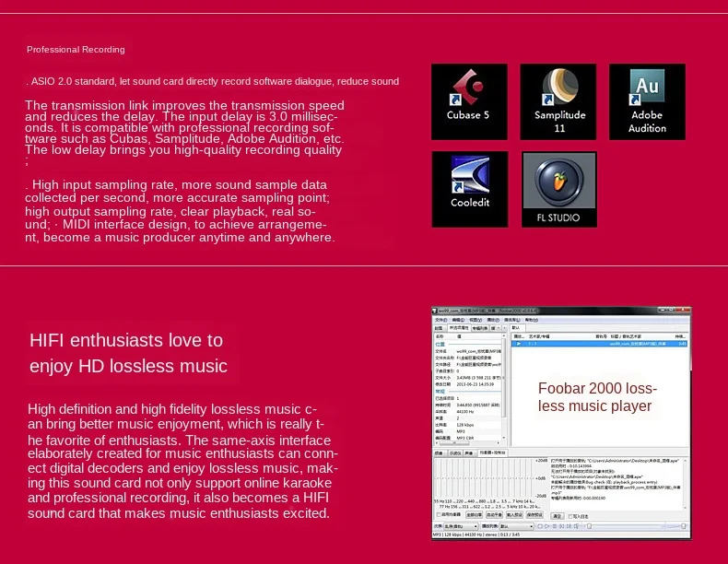This screenshot has width=728, height=564.
Task: Click the 艺术家/专辑 artist/album column header
Action: 539,336
